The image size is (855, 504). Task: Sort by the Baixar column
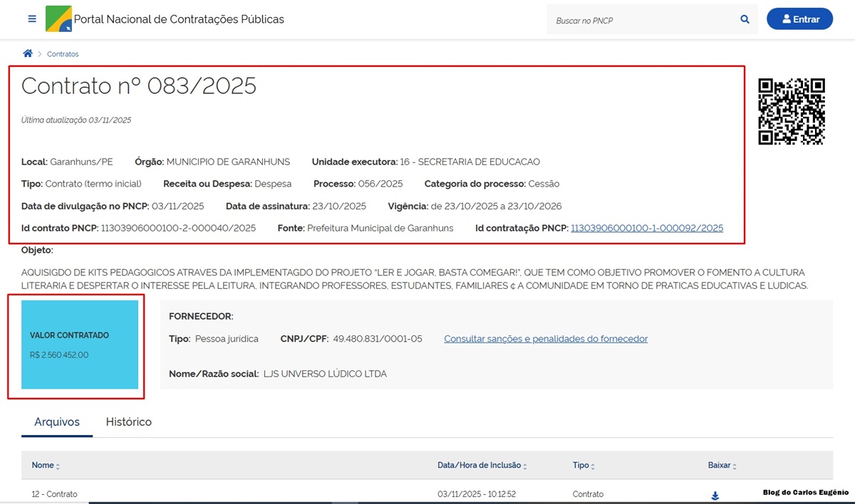(722, 466)
